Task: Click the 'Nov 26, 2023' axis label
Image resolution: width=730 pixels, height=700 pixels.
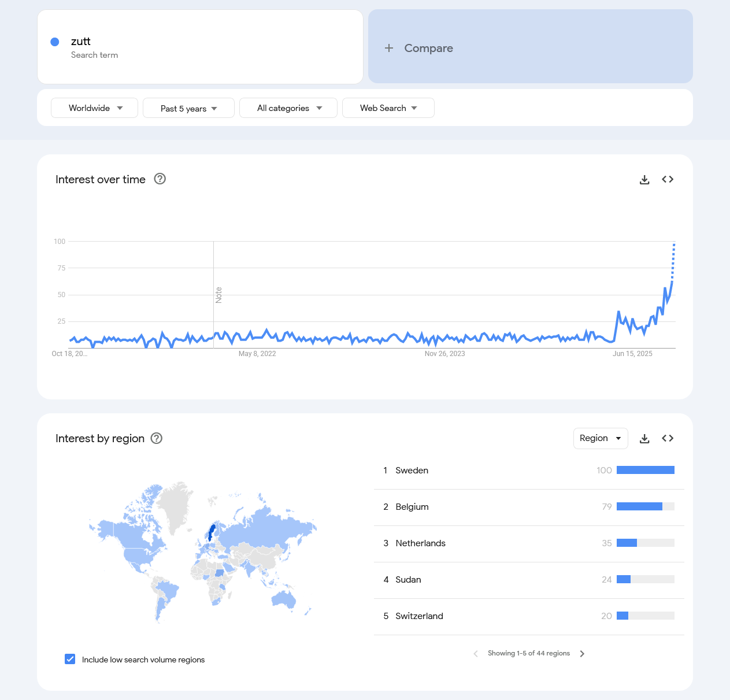Action: coord(444,354)
